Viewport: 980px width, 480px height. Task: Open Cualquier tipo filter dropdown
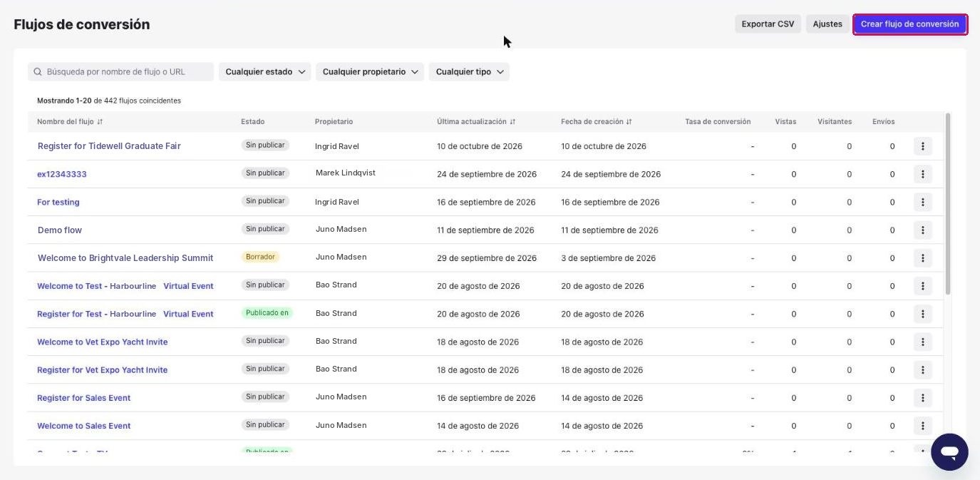pos(469,72)
